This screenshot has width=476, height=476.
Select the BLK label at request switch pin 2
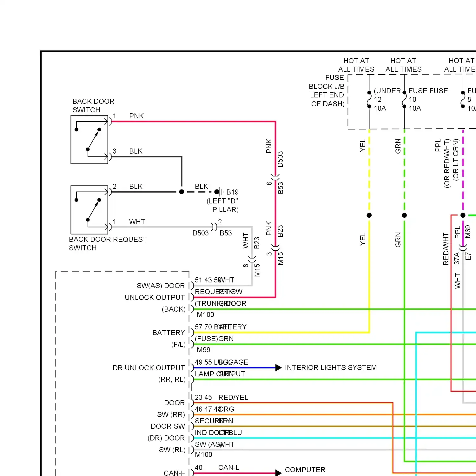click(136, 186)
